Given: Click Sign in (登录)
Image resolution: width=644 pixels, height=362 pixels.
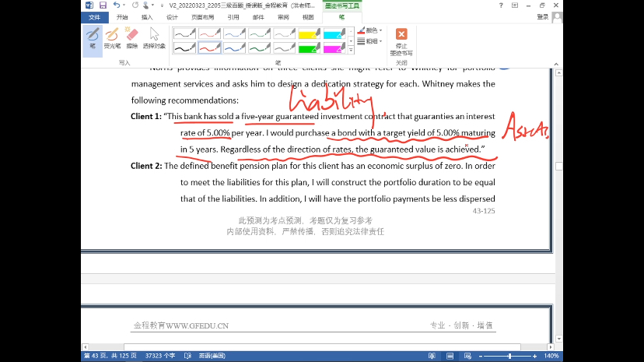Looking at the screenshot, I should pyautogui.click(x=543, y=17).
